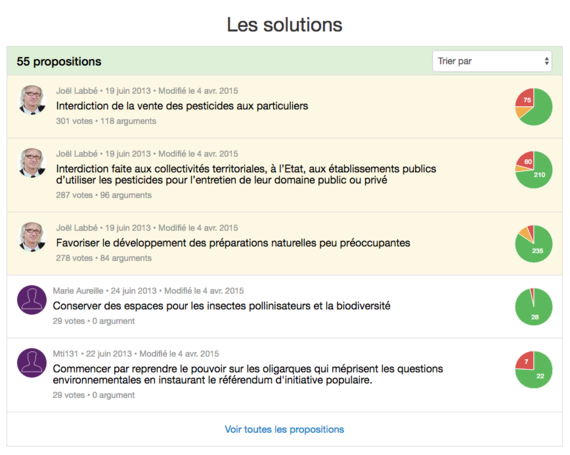The height and width of the screenshot is (455, 570).
Task: Click 'Voir toutes les propositions' link
Action: [x=284, y=430]
